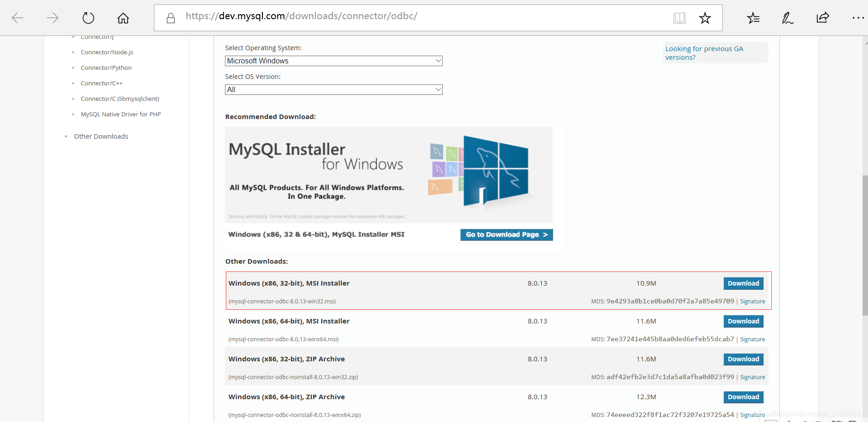The image size is (868, 422).
Task: Open Connector/C (libmysqlclient) sidebar link
Action: click(x=120, y=99)
